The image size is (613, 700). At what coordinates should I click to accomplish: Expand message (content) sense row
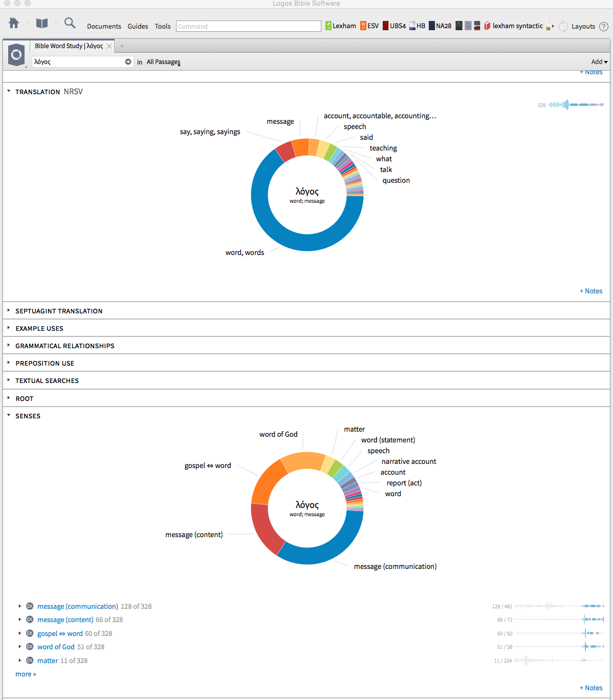pos(20,619)
